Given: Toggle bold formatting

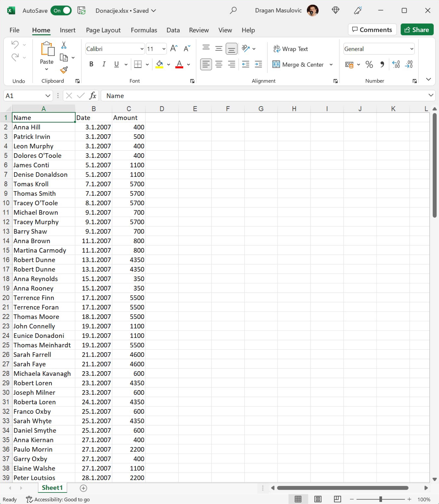Looking at the screenshot, I should point(91,64).
